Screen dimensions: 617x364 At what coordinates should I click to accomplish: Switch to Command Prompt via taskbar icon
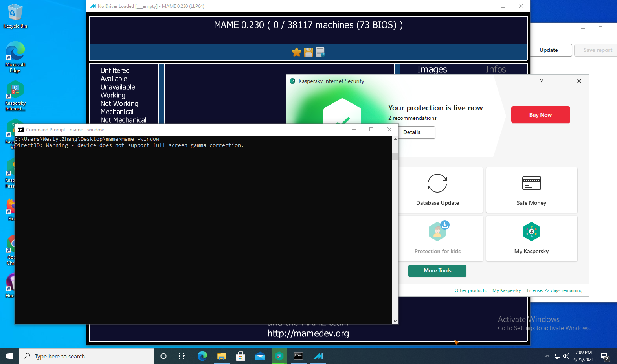(298, 356)
